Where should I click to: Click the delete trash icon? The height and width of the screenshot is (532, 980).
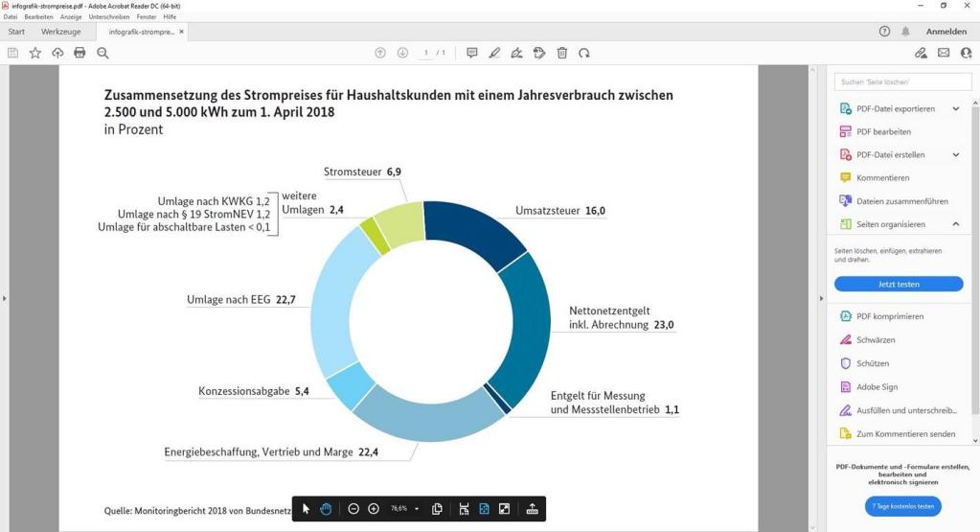pyautogui.click(x=562, y=53)
